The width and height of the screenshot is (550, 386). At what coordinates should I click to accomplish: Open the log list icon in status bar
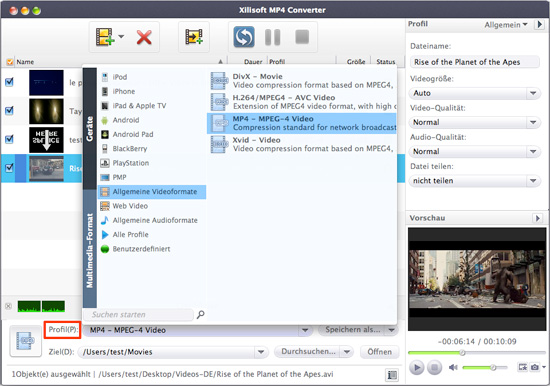click(x=392, y=375)
